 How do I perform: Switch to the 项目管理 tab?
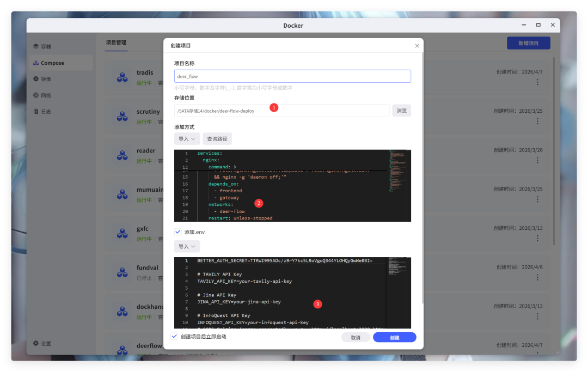point(116,42)
